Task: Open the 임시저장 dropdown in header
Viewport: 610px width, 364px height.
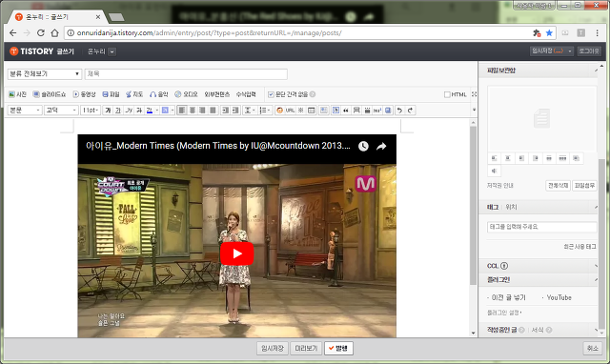Action: click(x=570, y=51)
